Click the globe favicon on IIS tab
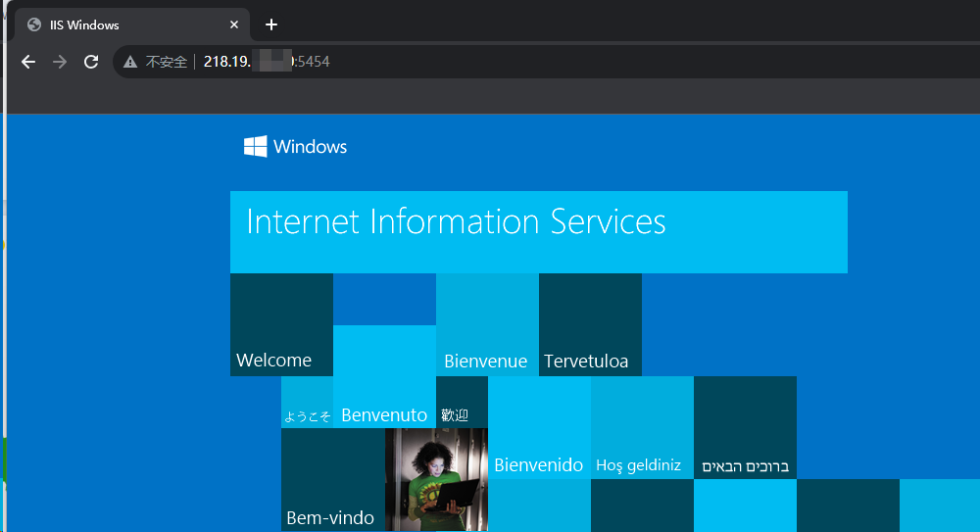This screenshot has width=980, height=532. (35, 24)
